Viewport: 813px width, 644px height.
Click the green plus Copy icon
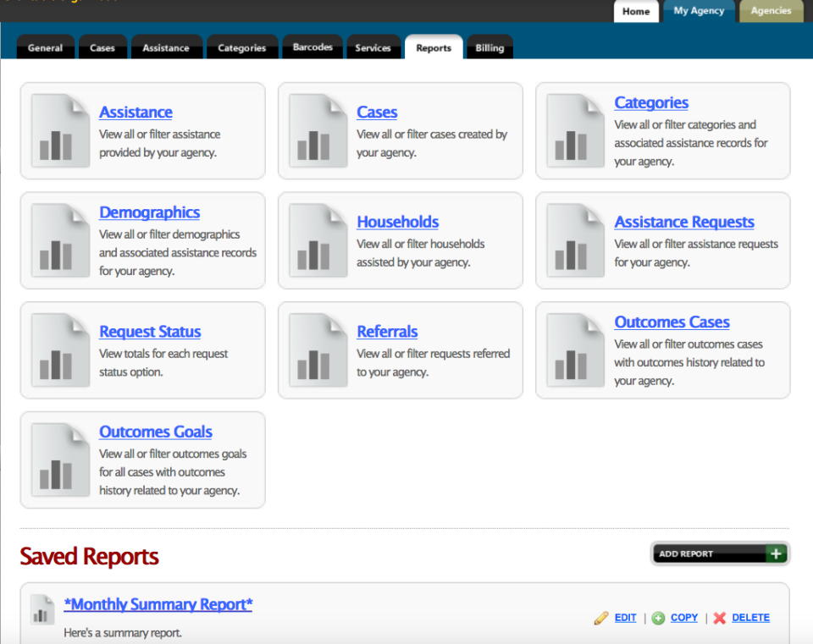coord(659,618)
